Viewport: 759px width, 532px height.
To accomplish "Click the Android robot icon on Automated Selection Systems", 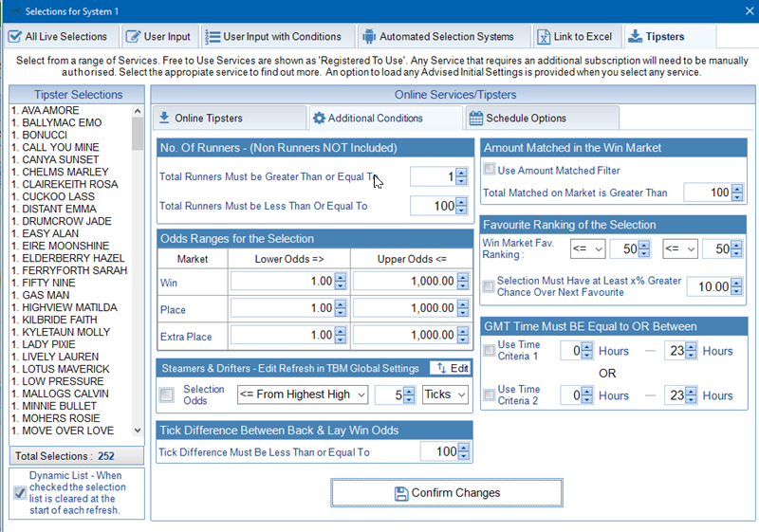I will [x=369, y=37].
